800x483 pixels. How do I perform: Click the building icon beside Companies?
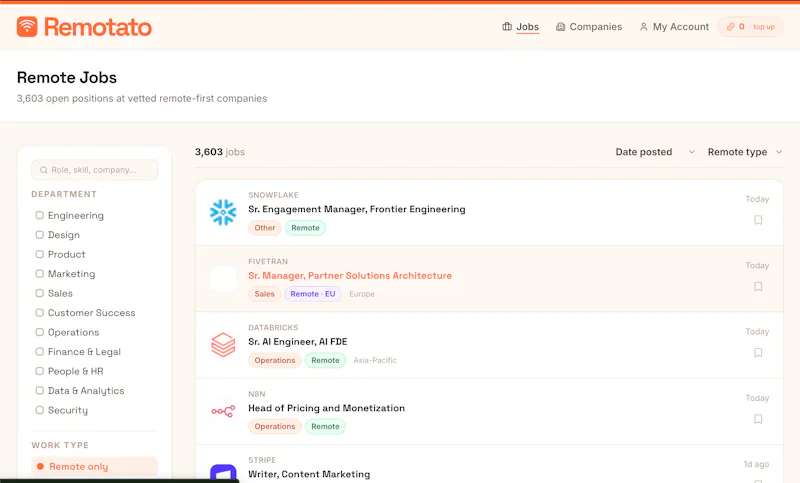click(560, 27)
